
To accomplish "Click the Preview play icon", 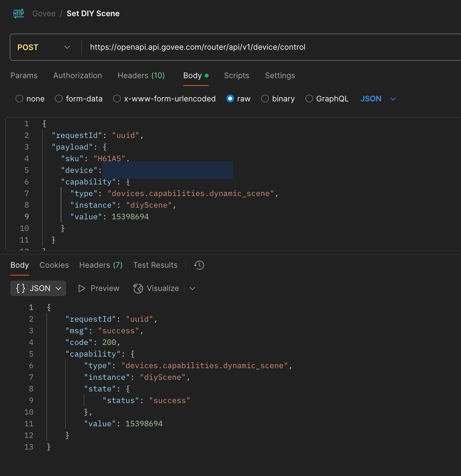I will pos(82,288).
